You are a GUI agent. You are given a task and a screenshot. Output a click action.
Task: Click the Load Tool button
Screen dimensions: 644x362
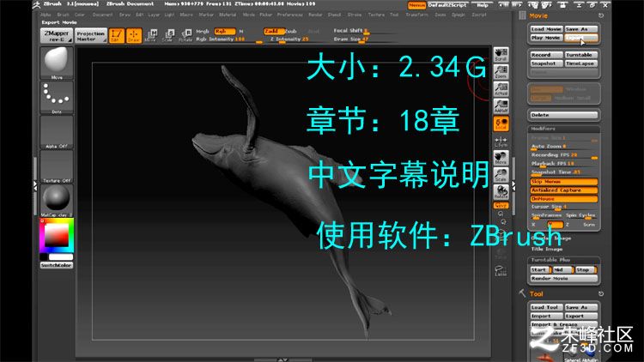pyautogui.click(x=546, y=307)
